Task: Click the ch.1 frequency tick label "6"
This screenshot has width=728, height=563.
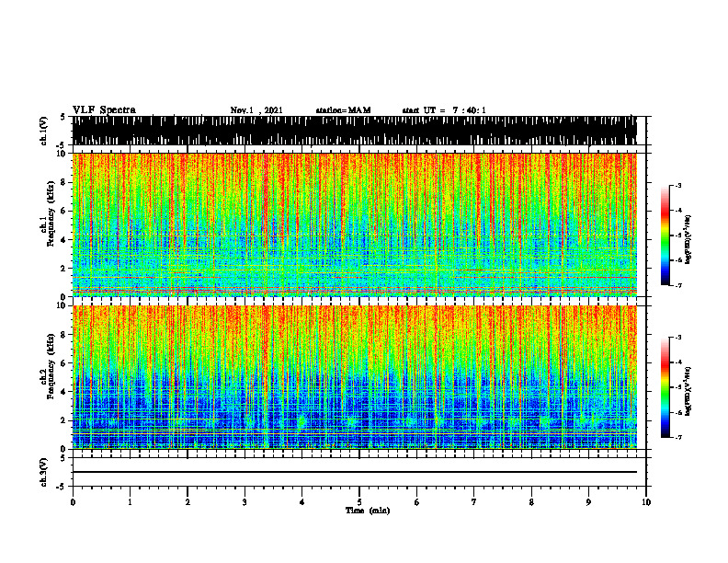Action: tap(64, 211)
